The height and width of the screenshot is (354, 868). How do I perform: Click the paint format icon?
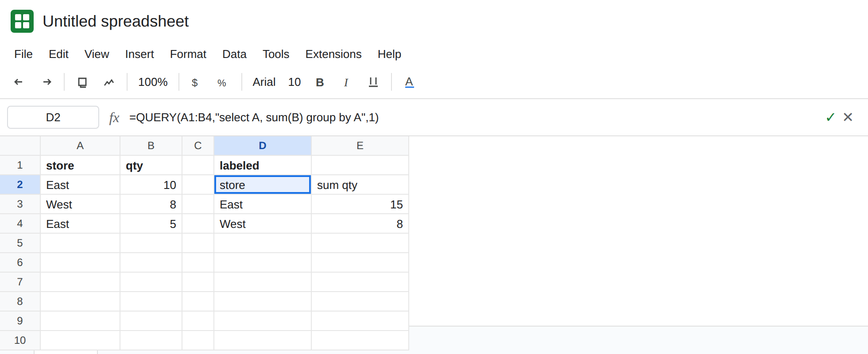(x=109, y=82)
